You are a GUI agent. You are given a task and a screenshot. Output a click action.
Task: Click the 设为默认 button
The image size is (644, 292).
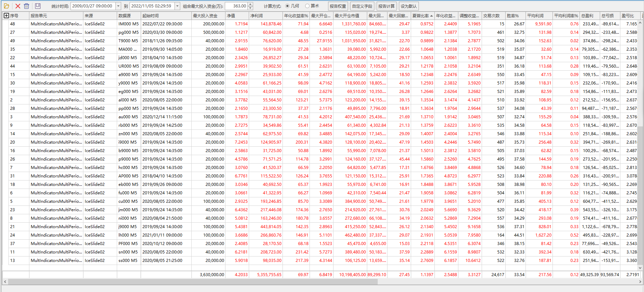[408, 6]
